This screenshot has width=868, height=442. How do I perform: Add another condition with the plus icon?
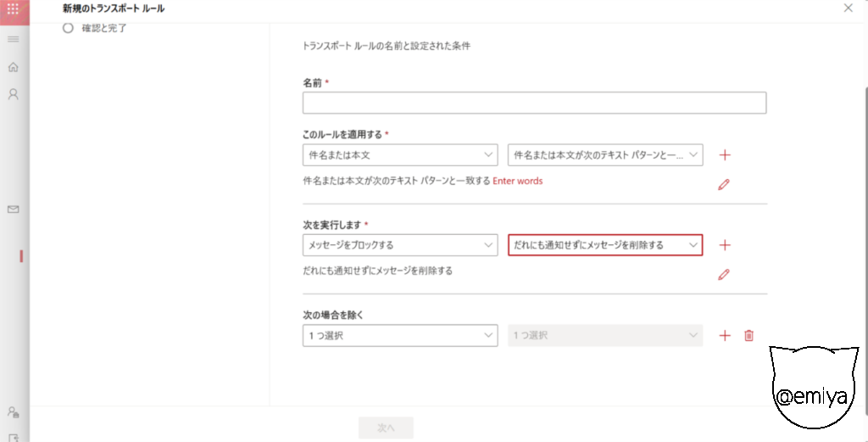(725, 154)
